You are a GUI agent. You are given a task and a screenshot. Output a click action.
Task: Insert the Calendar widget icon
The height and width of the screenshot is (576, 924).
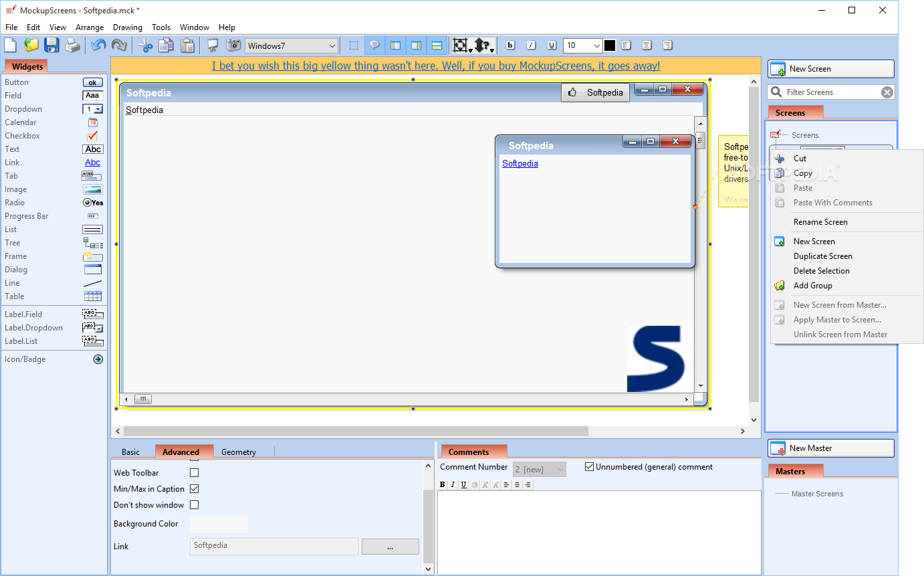pos(93,122)
